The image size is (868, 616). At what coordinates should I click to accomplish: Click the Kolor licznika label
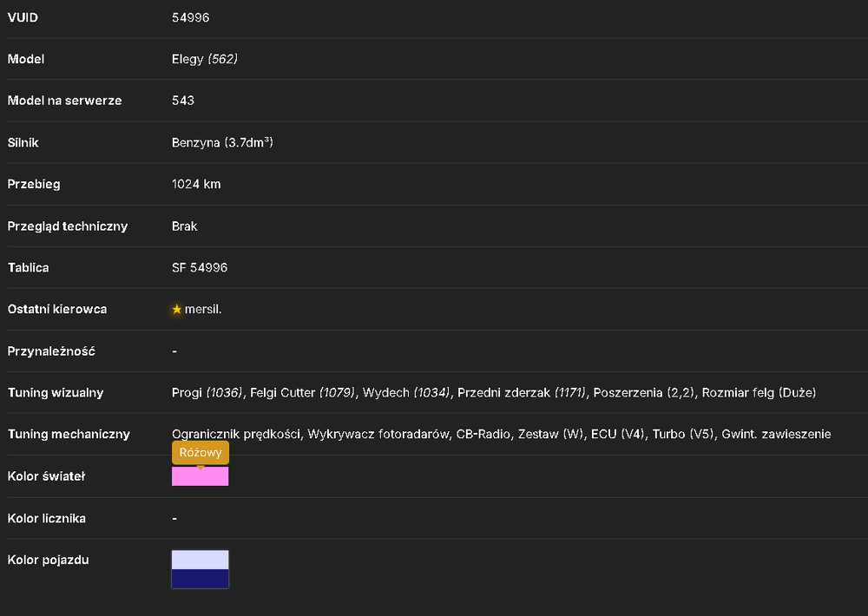tap(47, 519)
